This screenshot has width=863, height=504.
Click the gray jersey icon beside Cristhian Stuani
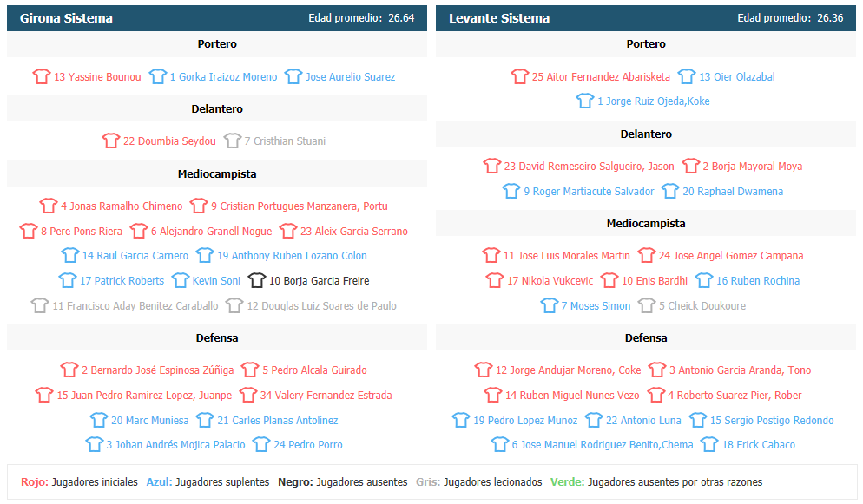tap(233, 141)
